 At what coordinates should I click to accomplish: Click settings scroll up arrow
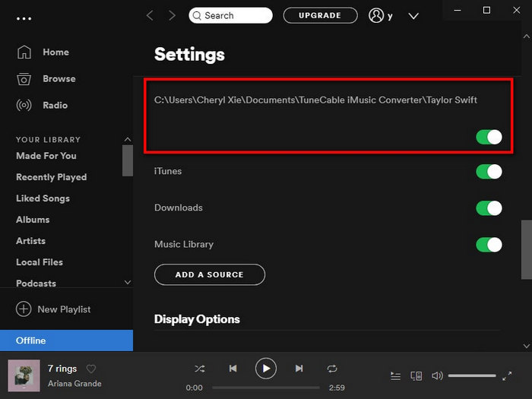[x=527, y=36]
